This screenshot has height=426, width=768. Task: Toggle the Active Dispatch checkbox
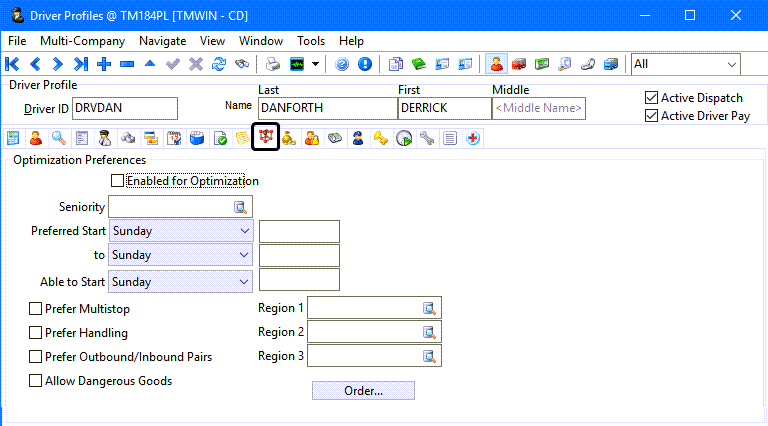[652, 98]
